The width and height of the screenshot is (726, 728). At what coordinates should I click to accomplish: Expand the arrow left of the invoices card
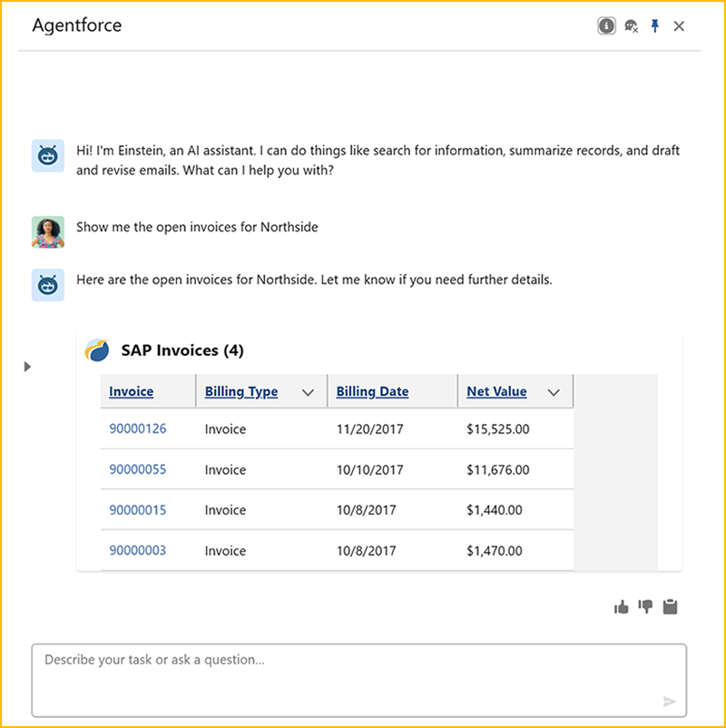[x=27, y=367]
